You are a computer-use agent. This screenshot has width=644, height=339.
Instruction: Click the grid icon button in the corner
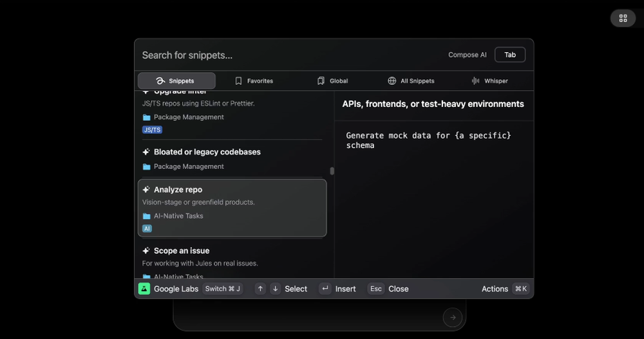(x=623, y=18)
